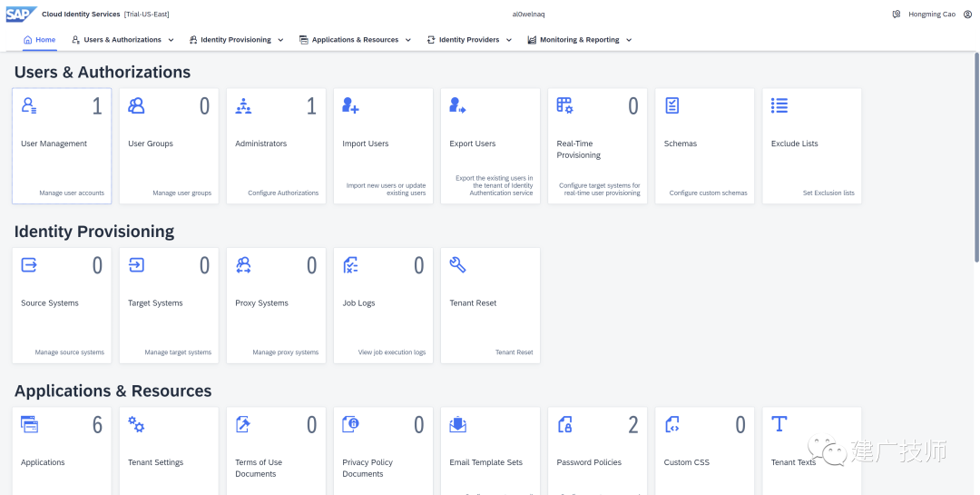Click Configure custom schemas description

pos(708,193)
